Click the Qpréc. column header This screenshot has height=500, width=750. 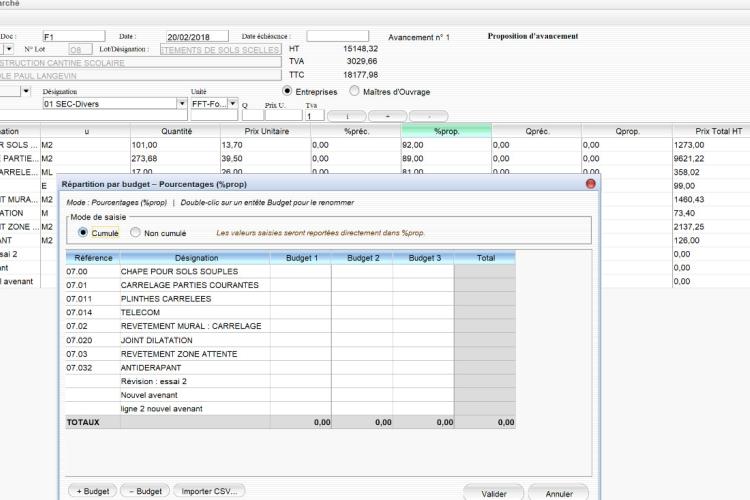pos(537,131)
